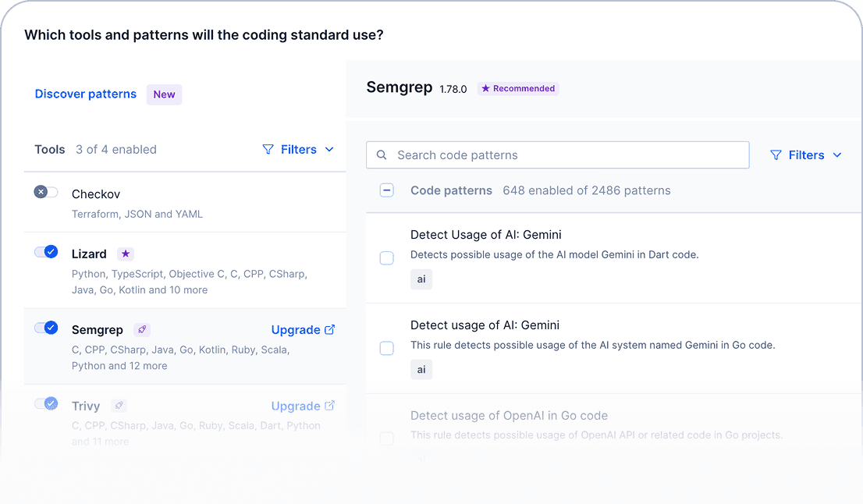Click the funnel icon in Tools filters

click(268, 149)
